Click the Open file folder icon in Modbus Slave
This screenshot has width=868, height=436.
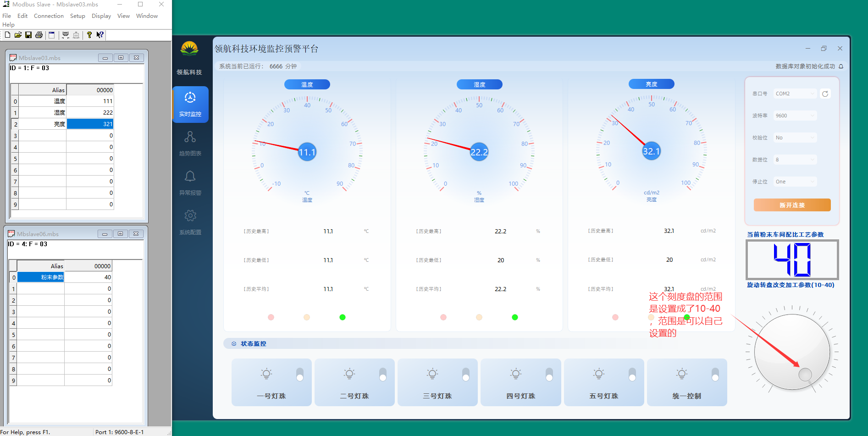[x=18, y=35]
